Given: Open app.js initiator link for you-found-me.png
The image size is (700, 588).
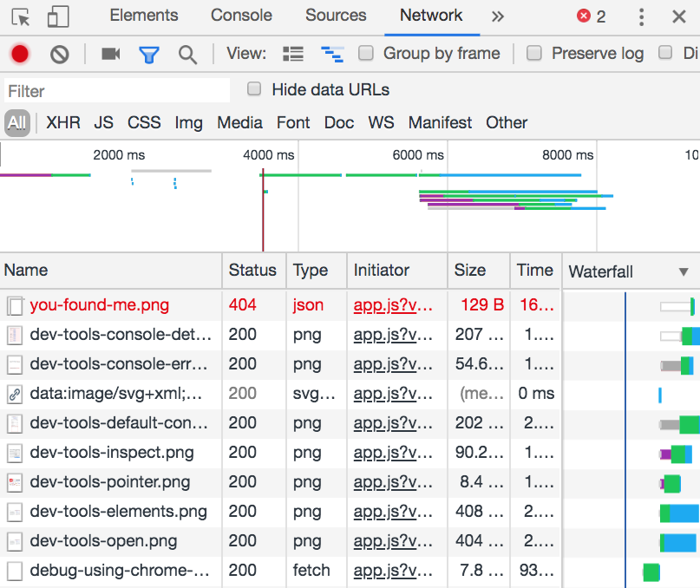Looking at the screenshot, I should coord(393,305).
